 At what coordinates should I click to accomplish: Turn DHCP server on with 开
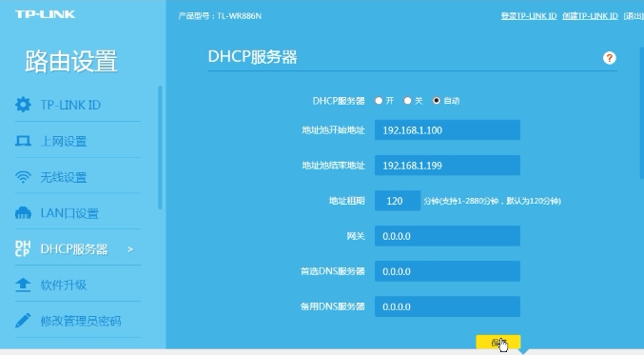(x=379, y=101)
